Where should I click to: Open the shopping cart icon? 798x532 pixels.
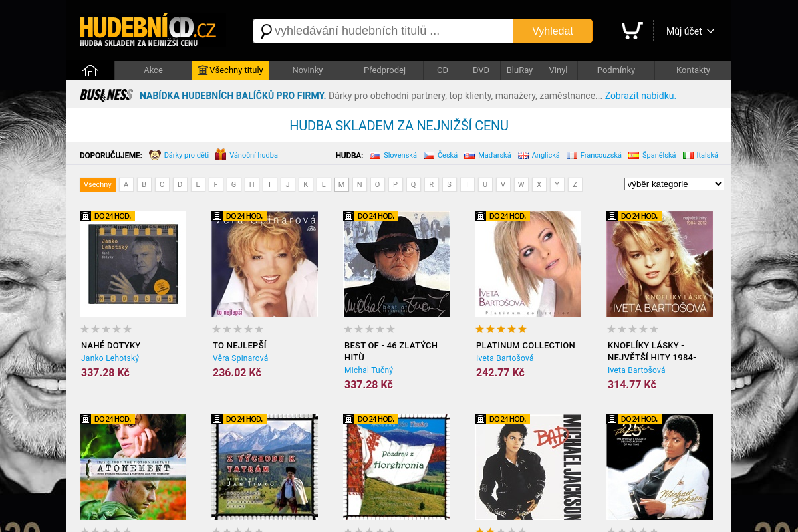click(632, 31)
